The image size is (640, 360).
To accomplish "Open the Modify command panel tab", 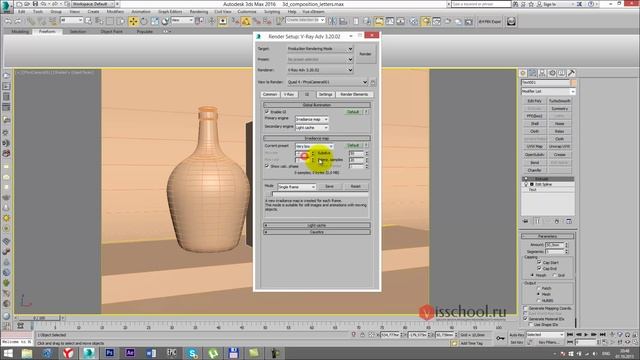I will [x=533, y=73].
